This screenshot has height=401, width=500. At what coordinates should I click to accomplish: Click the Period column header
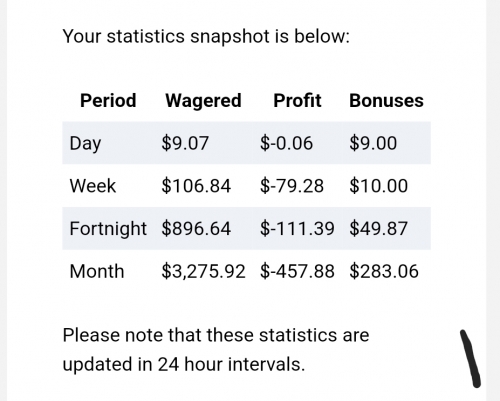(108, 100)
